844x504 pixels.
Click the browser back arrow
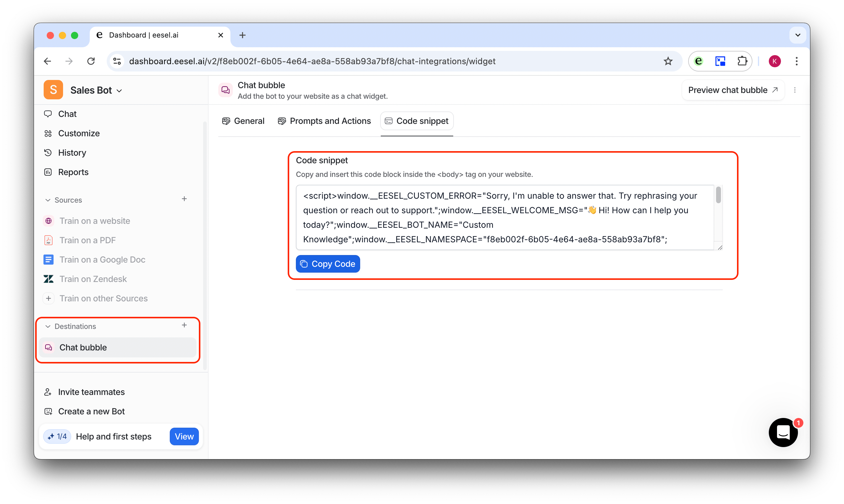tap(48, 61)
